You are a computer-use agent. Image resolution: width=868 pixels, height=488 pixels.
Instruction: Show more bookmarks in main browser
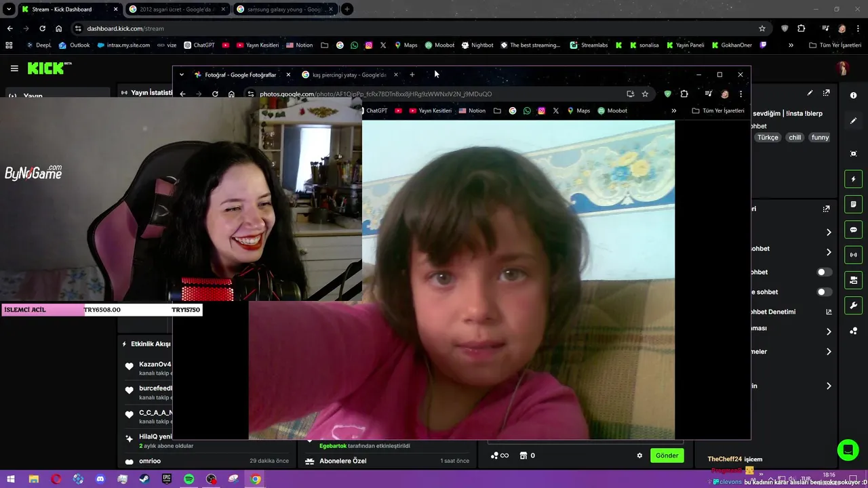[791, 45]
